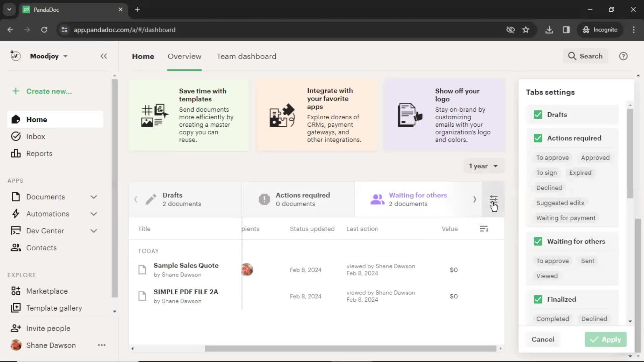This screenshot has width=644, height=362.
Task: Click the help question mark icon
Action: [623, 56]
